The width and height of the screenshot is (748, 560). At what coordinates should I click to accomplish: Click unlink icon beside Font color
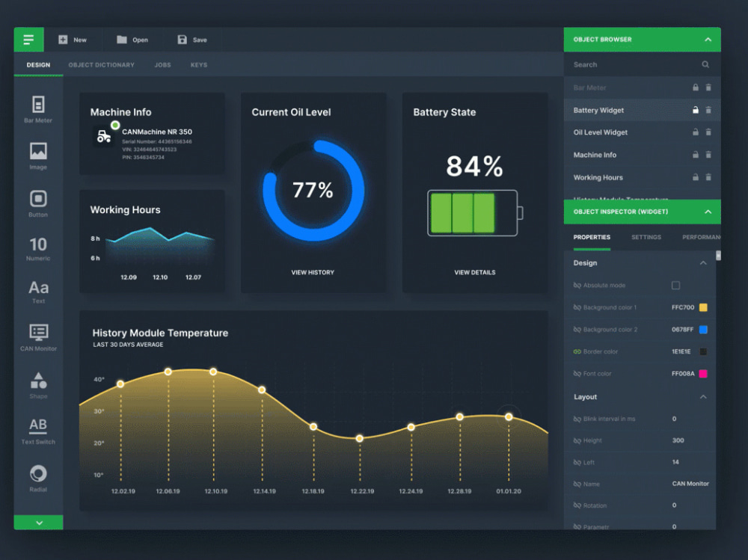577,374
